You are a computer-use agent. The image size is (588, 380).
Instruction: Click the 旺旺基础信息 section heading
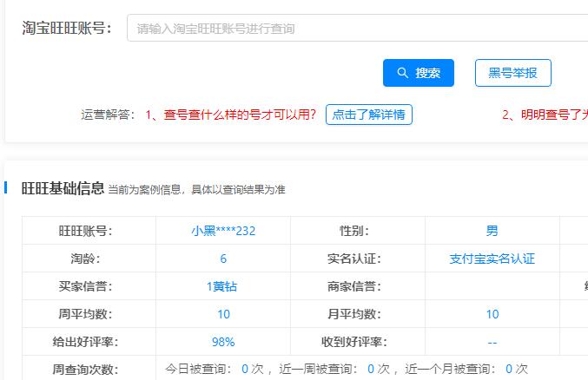63,188
